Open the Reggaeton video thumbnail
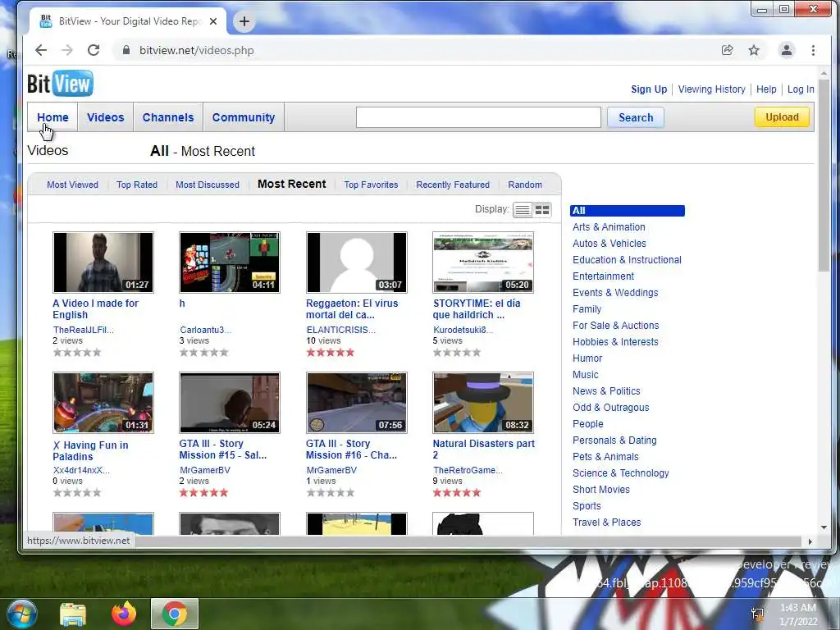 point(357,262)
